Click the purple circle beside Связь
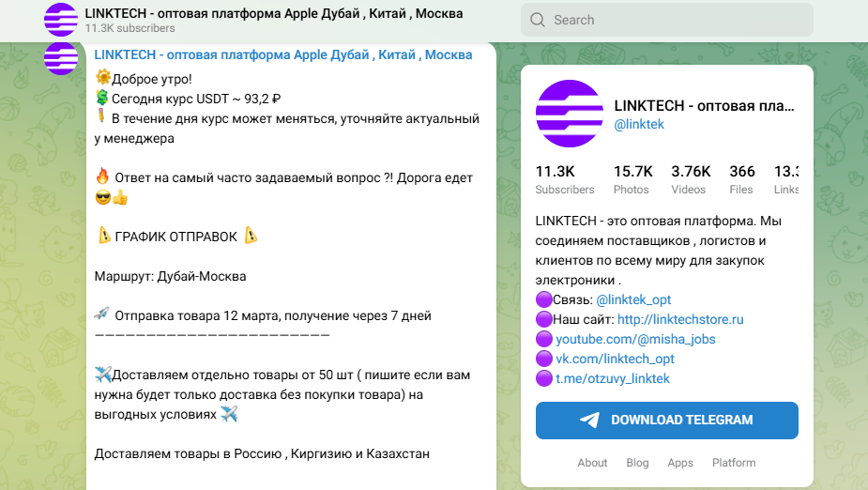This screenshot has width=868, height=490. click(x=544, y=299)
